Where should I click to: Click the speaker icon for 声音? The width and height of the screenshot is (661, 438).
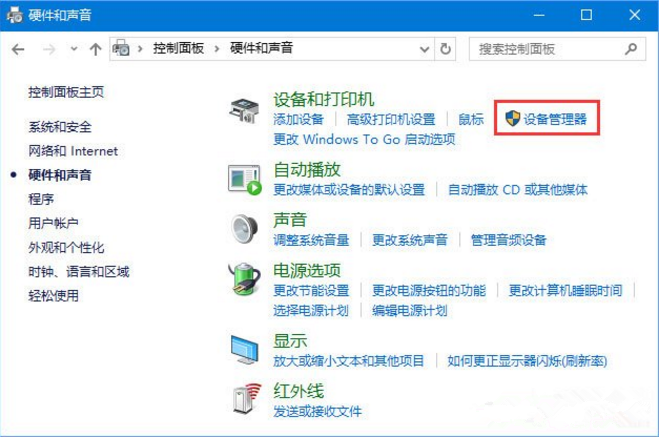click(x=244, y=229)
